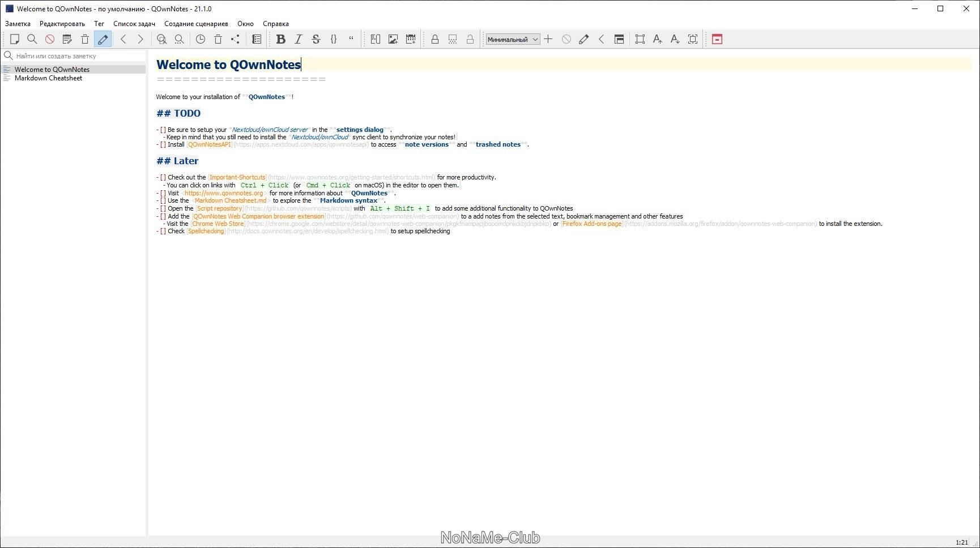The height and width of the screenshot is (548, 980).
Task: Select the Markdown Cheatsheet note
Action: [74, 78]
